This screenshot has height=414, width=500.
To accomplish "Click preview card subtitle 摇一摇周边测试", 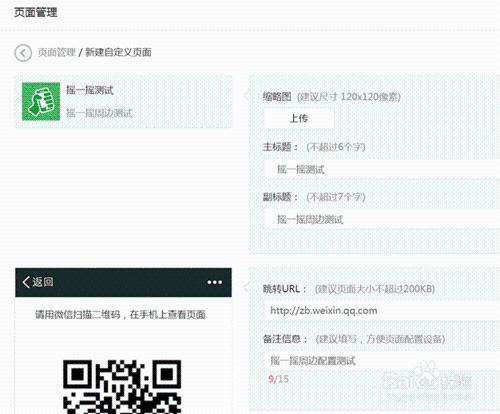I will click(x=99, y=113).
